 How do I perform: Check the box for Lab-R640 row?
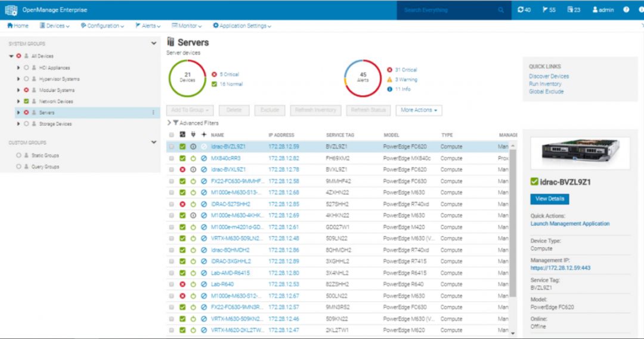pyautogui.click(x=171, y=284)
